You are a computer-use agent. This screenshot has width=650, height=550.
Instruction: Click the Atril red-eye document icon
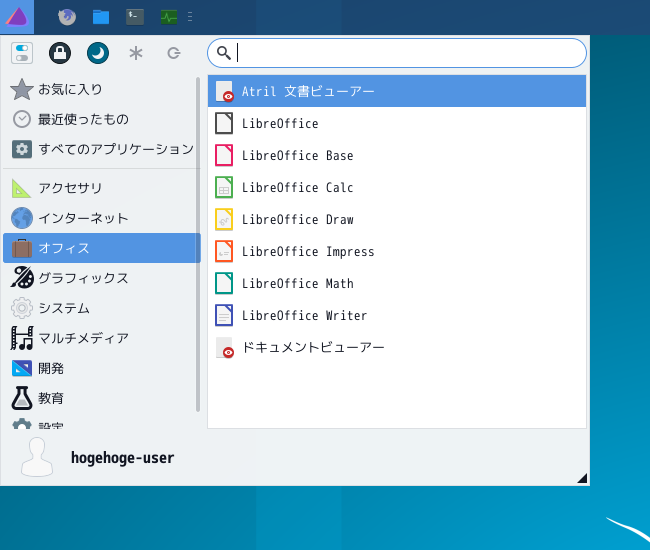tap(225, 91)
